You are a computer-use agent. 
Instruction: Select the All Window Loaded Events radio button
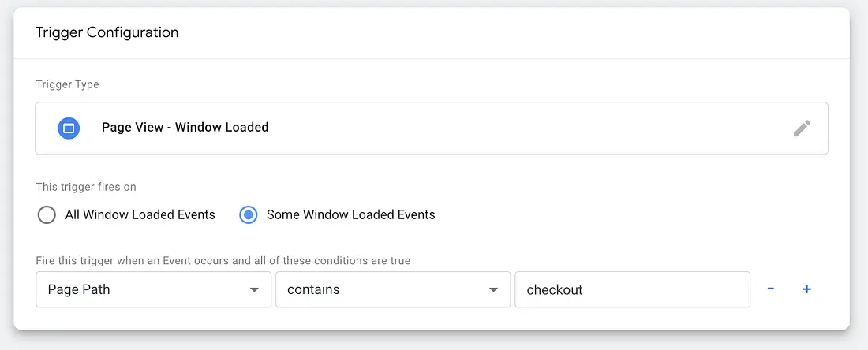(x=47, y=214)
